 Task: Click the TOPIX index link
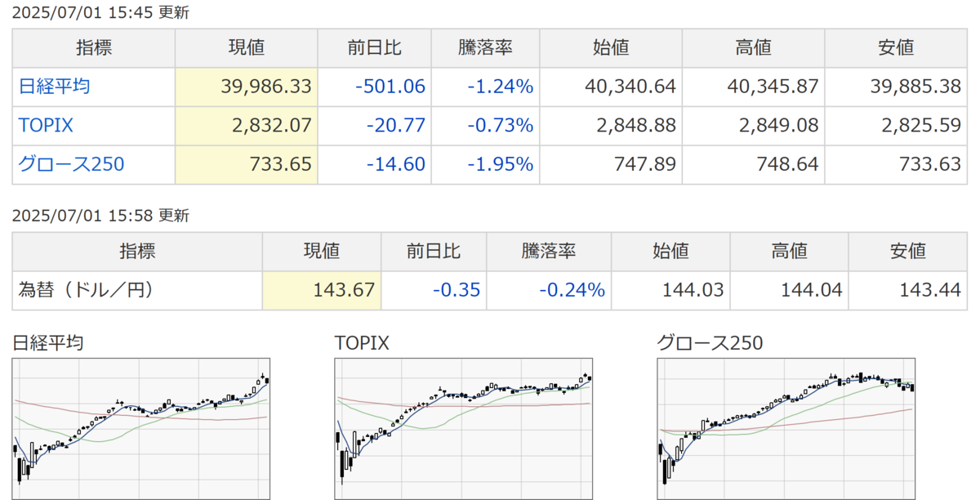tap(45, 125)
